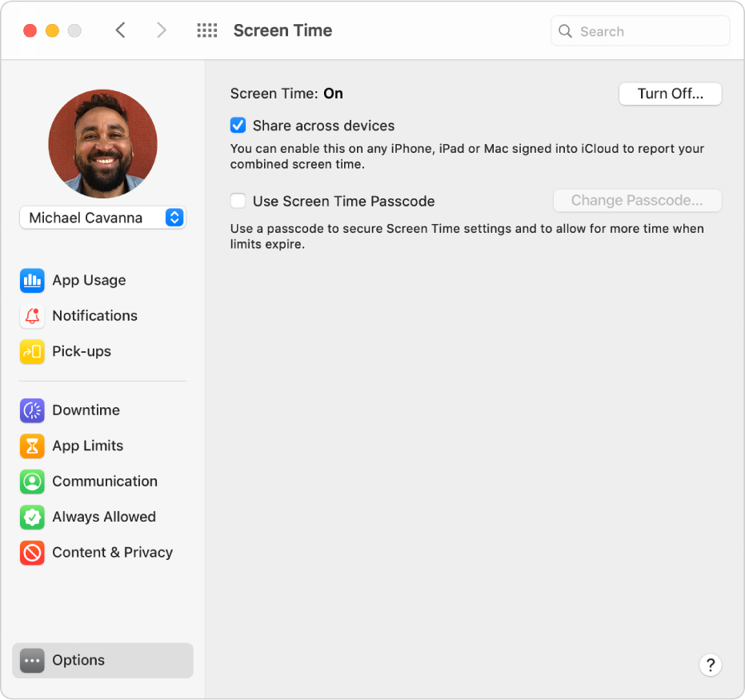Select the Content & Privacy icon
This screenshot has width=745, height=700.
[x=32, y=553]
